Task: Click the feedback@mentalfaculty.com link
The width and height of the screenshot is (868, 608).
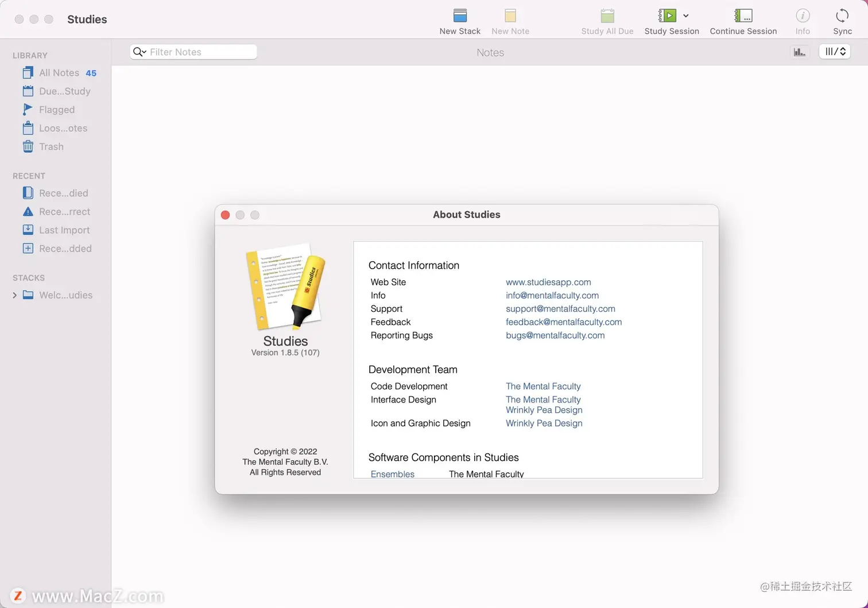Action: pos(564,322)
